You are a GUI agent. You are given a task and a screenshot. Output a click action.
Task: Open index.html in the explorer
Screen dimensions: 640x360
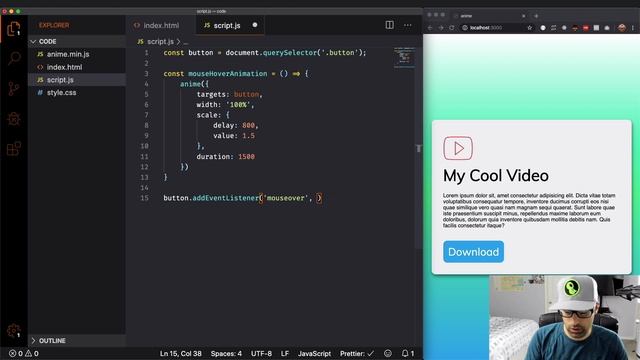(x=77, y=67)
